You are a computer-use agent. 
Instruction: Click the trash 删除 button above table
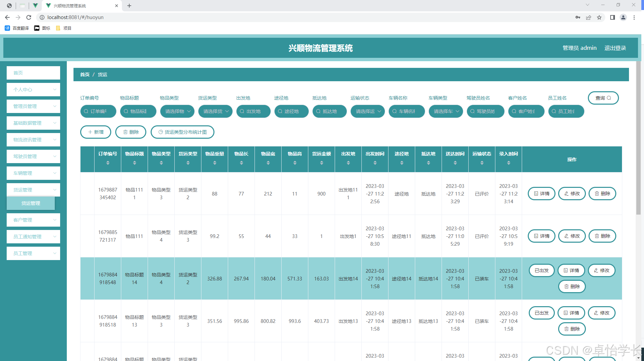click(x=131, y=132)
